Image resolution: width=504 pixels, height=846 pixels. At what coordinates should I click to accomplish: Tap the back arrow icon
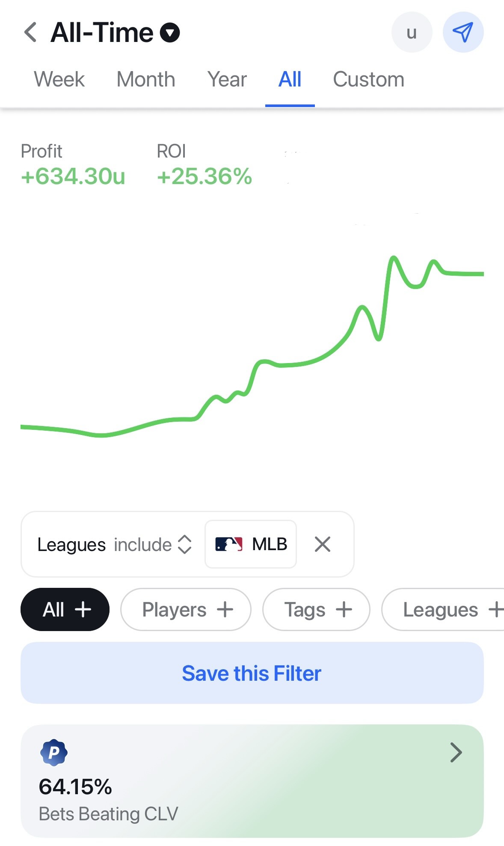point(30,33)
